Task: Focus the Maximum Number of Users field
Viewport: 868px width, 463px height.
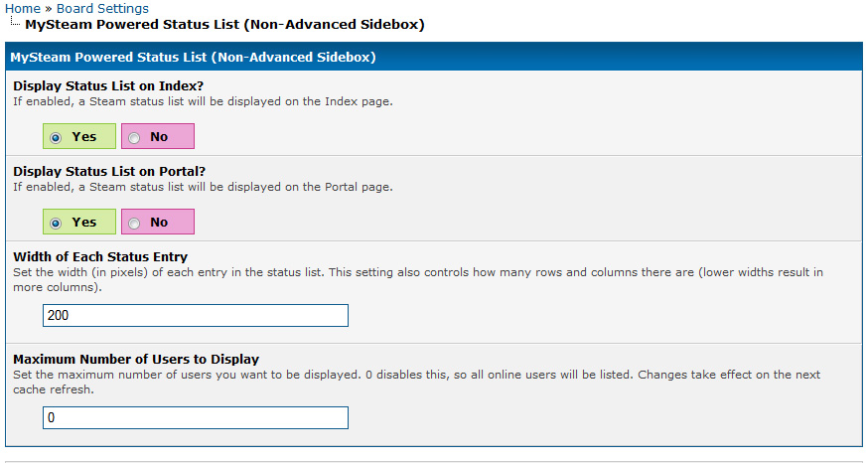Action: coord(196,417)
